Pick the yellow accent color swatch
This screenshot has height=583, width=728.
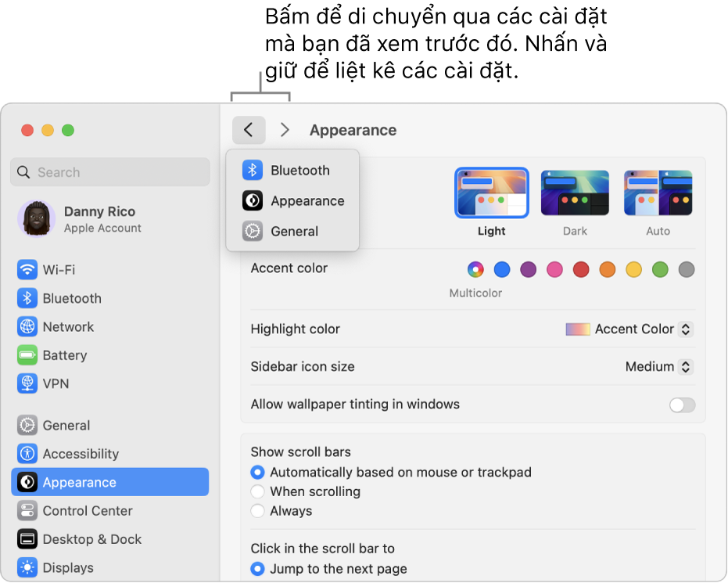[633, 269]
